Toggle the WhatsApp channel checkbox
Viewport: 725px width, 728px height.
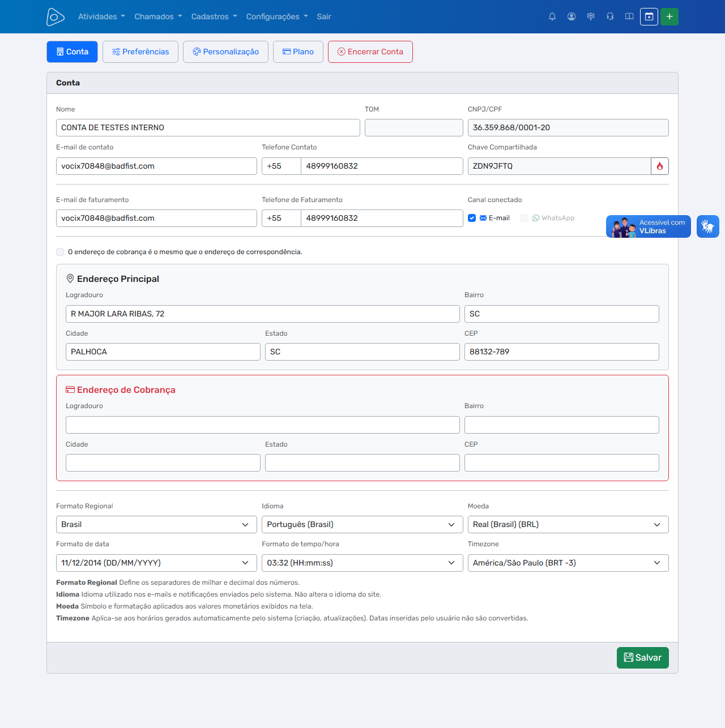point(524,218)
